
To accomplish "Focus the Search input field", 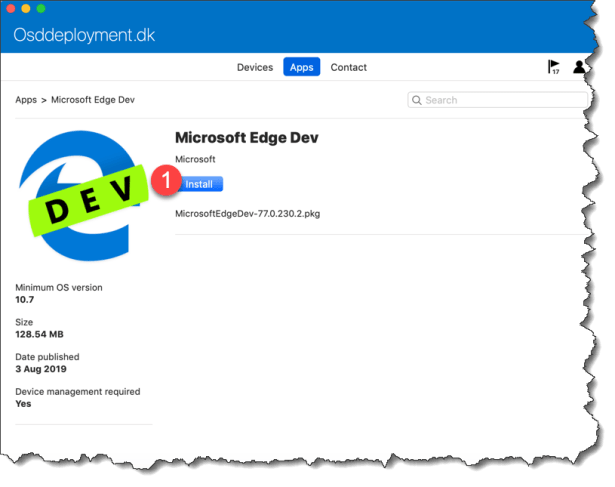I will pyautogui.click(x=500, y=100).
